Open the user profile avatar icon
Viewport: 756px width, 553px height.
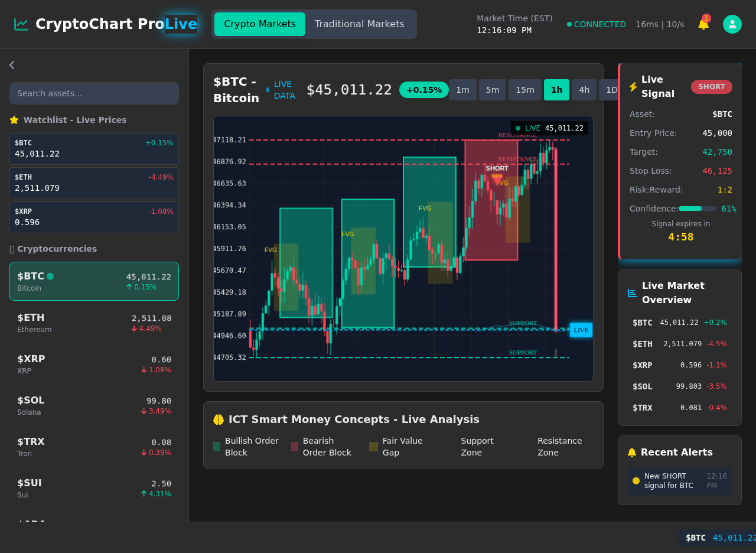[x=732, y=24]
